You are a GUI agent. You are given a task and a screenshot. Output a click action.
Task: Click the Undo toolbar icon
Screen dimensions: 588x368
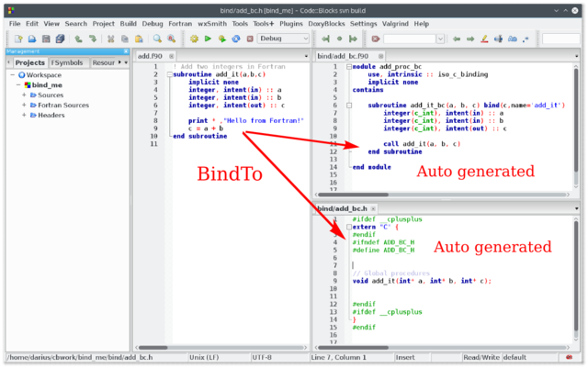pos(78,39)
